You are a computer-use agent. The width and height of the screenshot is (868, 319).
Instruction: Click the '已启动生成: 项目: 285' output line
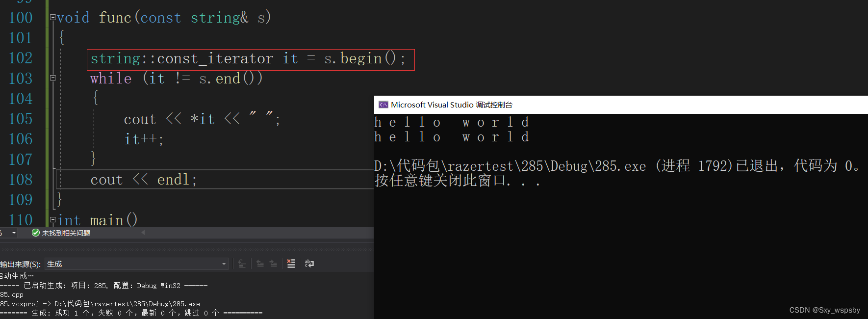pyautogui.click(x=104, y=285)
